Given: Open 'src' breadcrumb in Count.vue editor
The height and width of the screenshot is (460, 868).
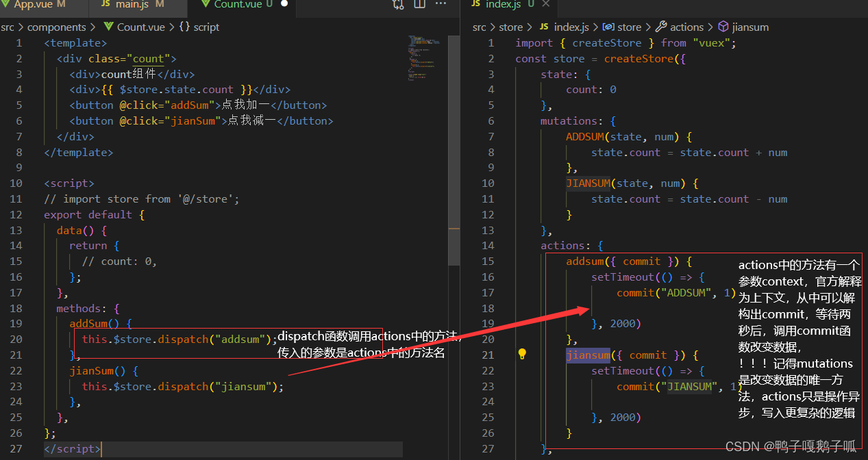Looking at the screenshot, I should (7, 27).
